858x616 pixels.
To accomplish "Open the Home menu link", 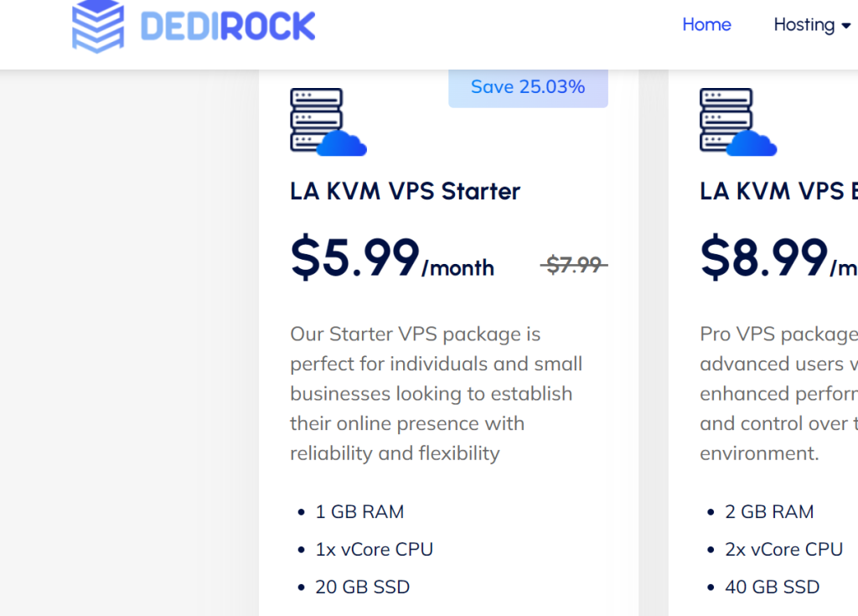I will tap(706, 24).
